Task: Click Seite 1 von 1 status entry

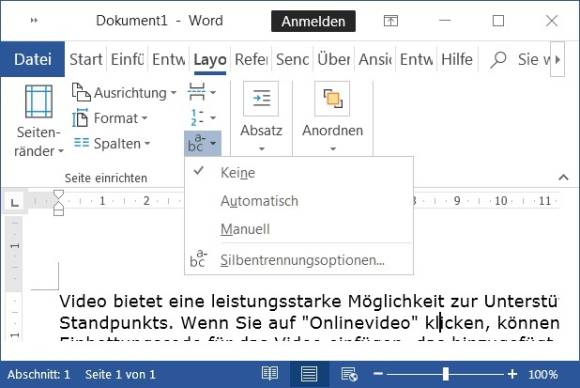Action: [x=120, y=374]
